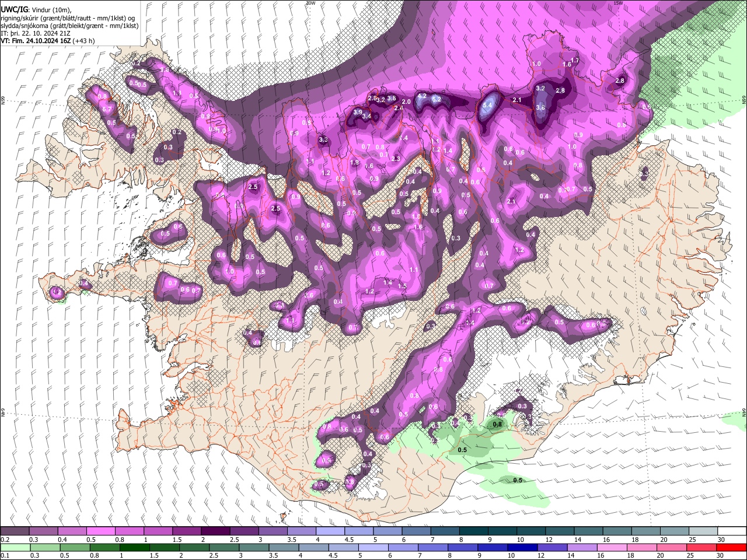Click the '15W' longitude label
Image resolution: width=747 pixels, height=560 pixels.
click(x=618, y=3)
